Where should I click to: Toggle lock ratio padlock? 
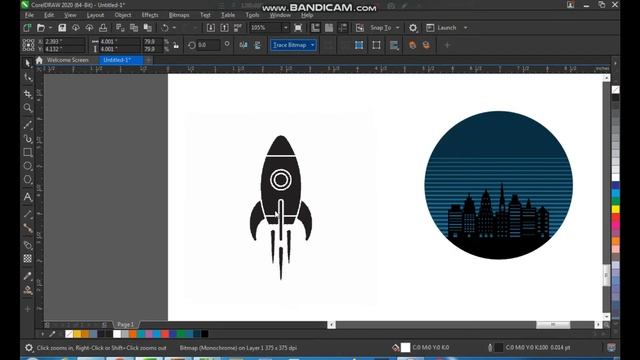pyautogui.click(x=176, y=45)
